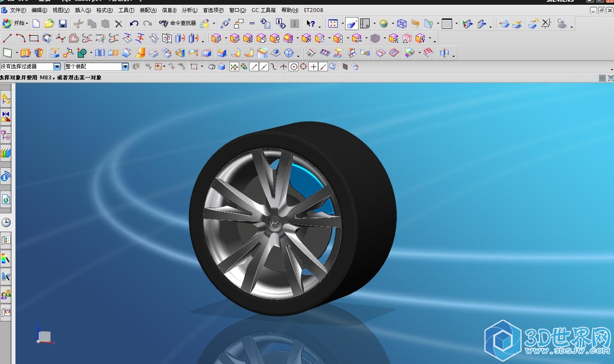Screen dimensions: 614x364
Task: Open the 装配(A) menu
Action: click(148, 10)
